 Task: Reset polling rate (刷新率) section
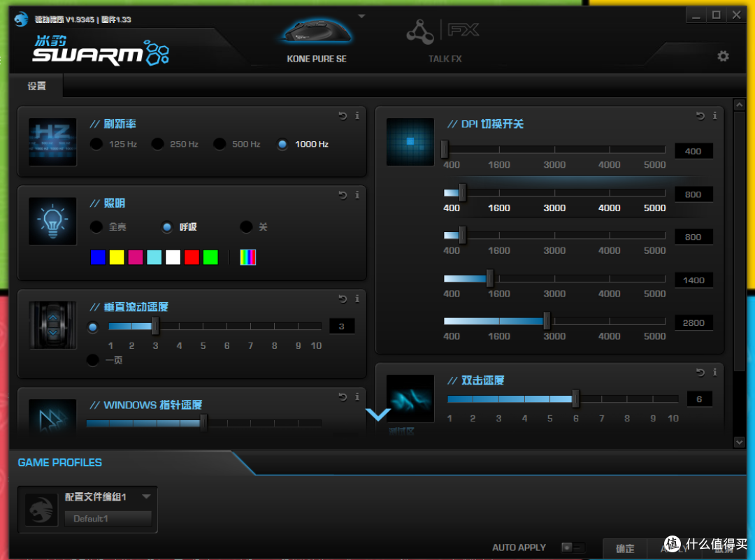343,115
